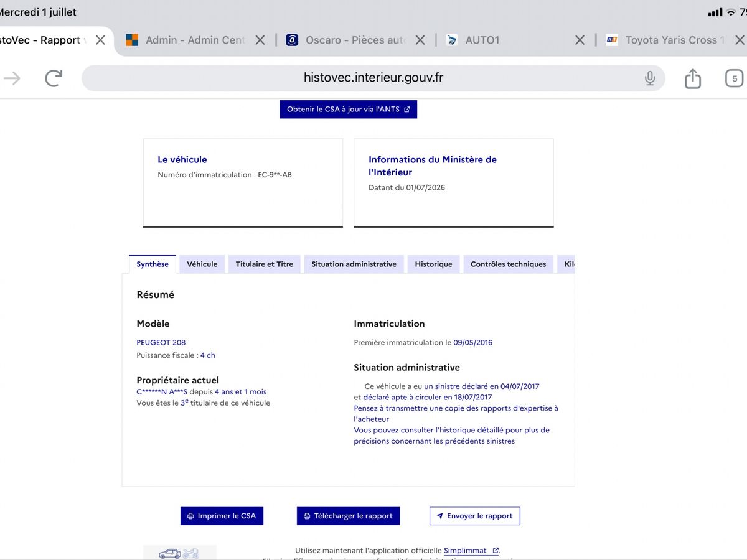Close the Oscaro tab
Screen dimensions: 747x560
[x=420, y=40]
